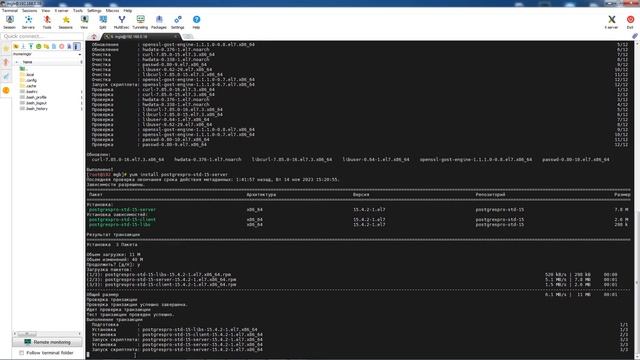Select the '..' parent folder row
The width and height of the screenshot is (640, 360).
[24, 69]
